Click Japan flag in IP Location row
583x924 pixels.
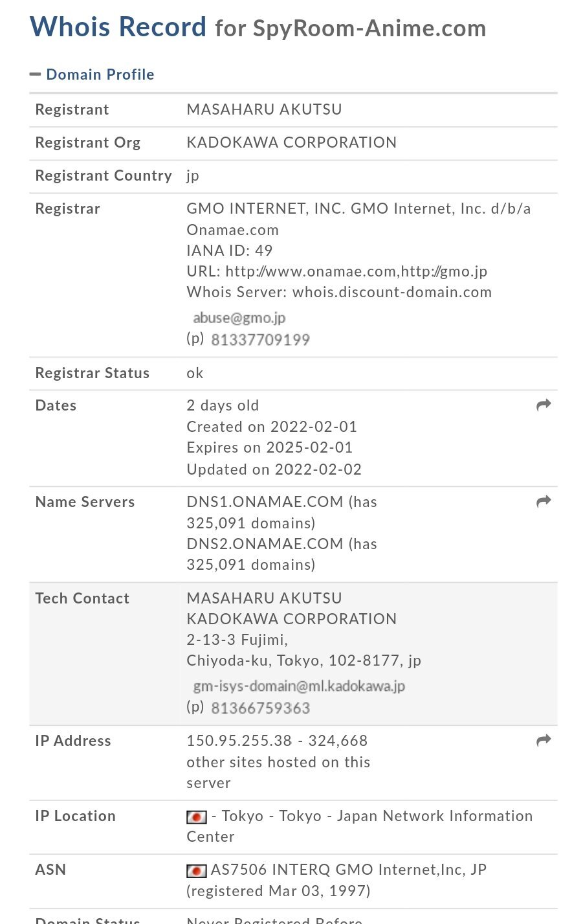pyautogui.click(x=197, y=817)
